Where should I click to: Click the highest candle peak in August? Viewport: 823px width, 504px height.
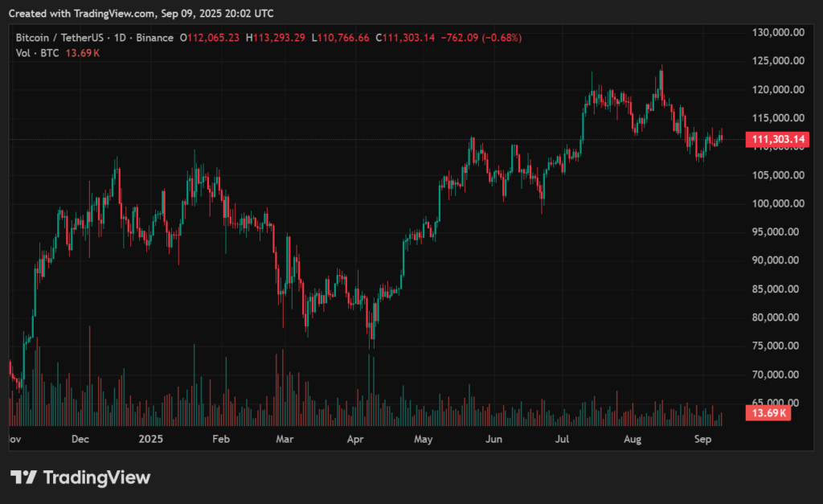coord(662,72)
